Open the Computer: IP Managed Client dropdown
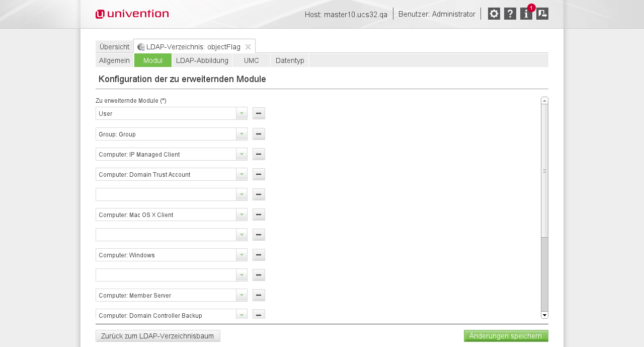The height and width of the screenshot is (347, 644). (x=242, y=154)
